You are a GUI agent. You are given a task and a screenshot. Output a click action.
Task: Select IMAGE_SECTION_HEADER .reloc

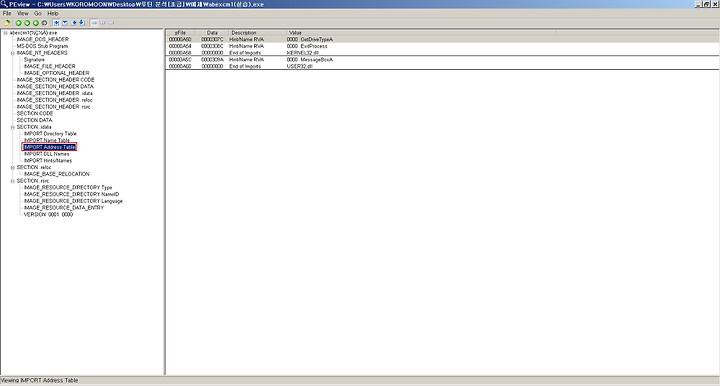pyautogui.click(x=55, y=100)
